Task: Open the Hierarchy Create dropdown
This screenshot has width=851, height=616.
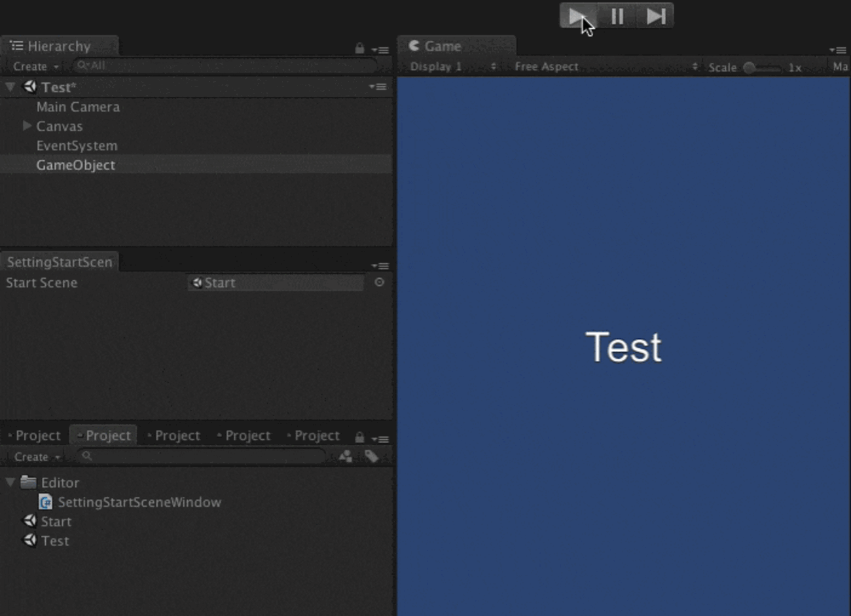Action: (x=36, y=66)
